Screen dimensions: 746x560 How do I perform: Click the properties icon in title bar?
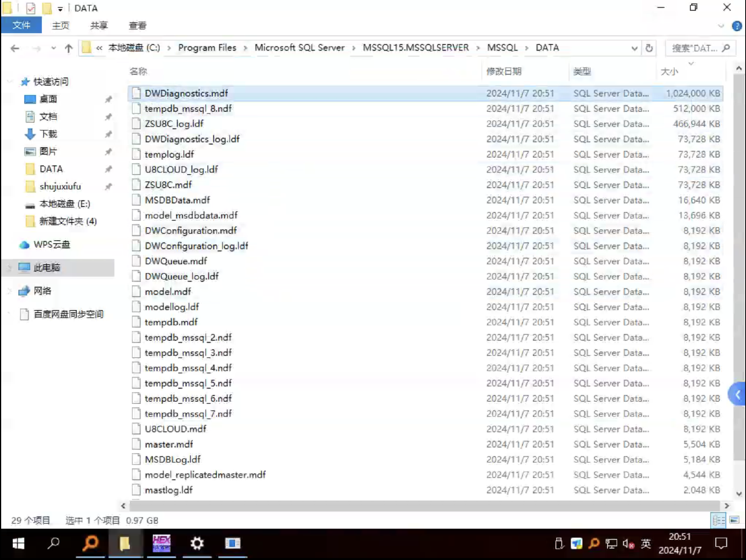[31, 8]
